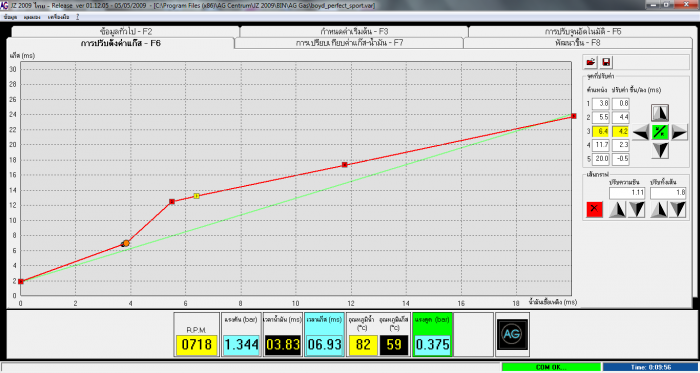700x373 pixels.
Task: Decrease the slope value below 1.11
Action: point(637,209)
